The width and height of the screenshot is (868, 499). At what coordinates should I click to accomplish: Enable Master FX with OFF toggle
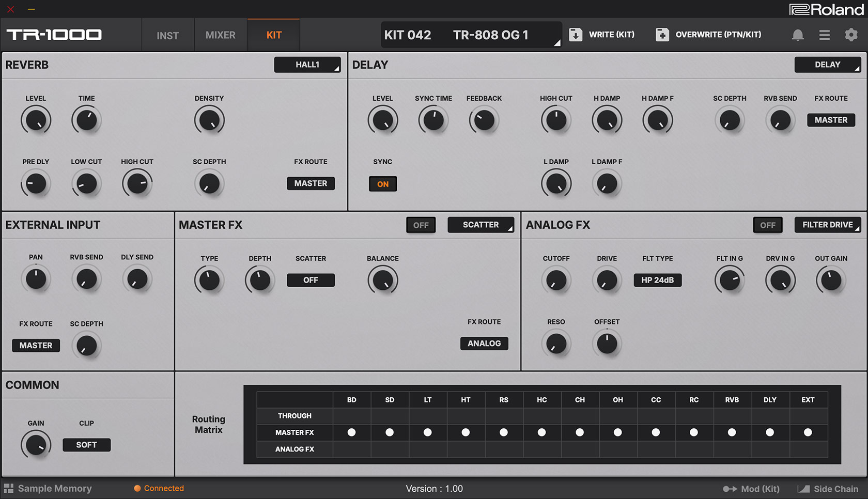pyautogui.click(x=421, y=225)
